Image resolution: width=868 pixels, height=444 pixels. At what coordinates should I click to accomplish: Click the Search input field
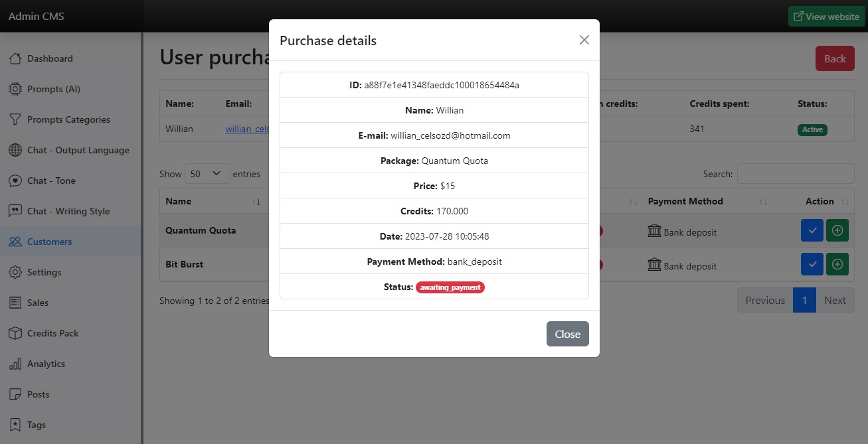tap(795, 174)
